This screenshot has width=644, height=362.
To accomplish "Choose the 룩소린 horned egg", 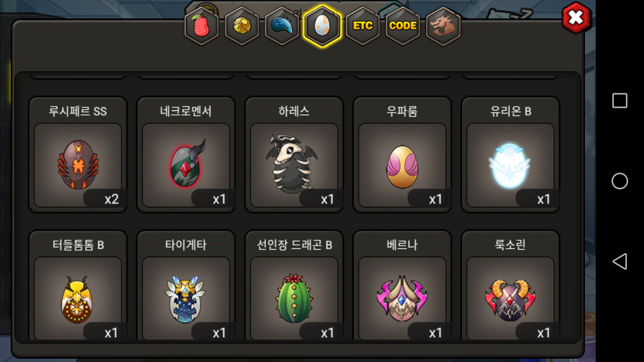I will 511,285.
